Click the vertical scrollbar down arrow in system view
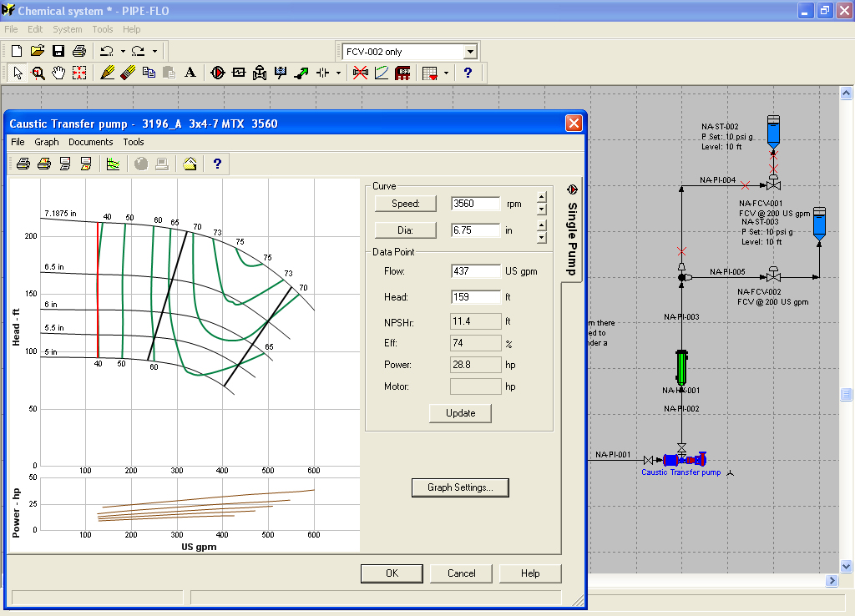The height and width of the screenshot is (616, 855). (846, 567)
